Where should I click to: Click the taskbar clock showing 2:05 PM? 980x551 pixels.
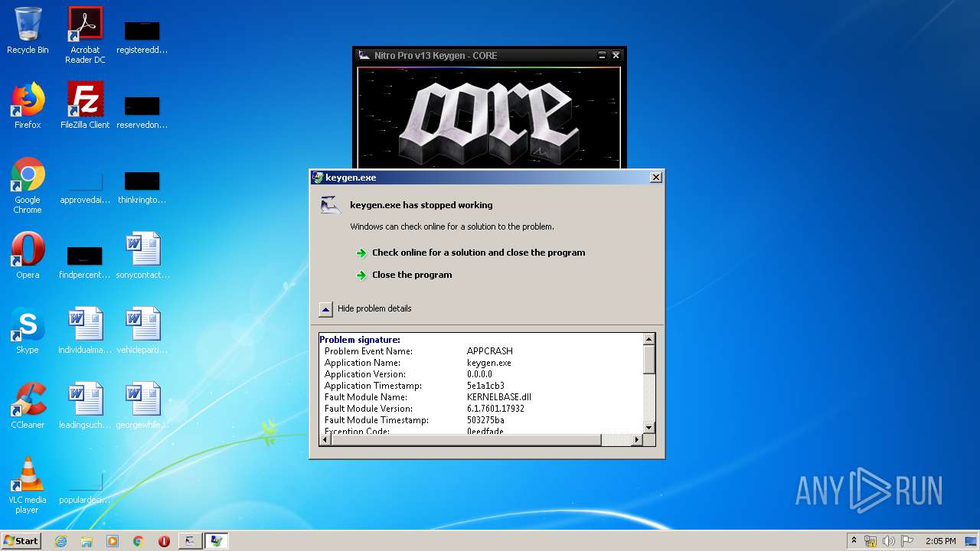941,541
